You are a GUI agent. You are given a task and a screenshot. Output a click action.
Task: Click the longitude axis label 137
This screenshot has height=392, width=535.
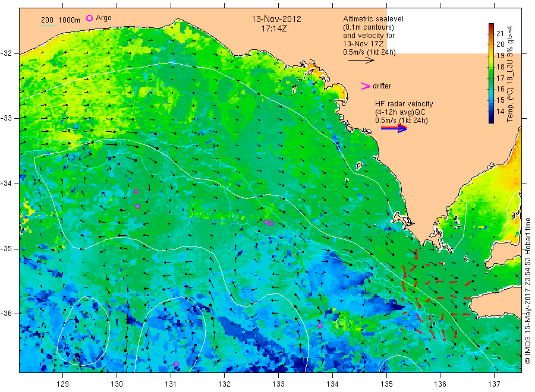(494, 384)
